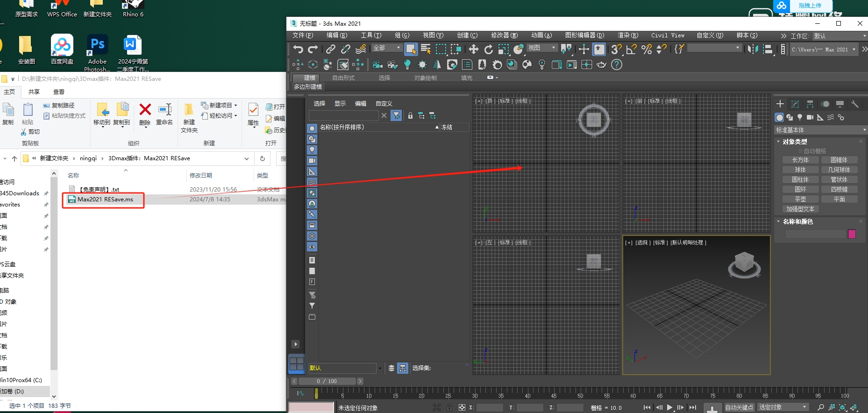The height and width of the screenshot is (413, 868).
Task: Open the 渲染(R) menu
Action: pyautogui.click(x=627, y=36)
